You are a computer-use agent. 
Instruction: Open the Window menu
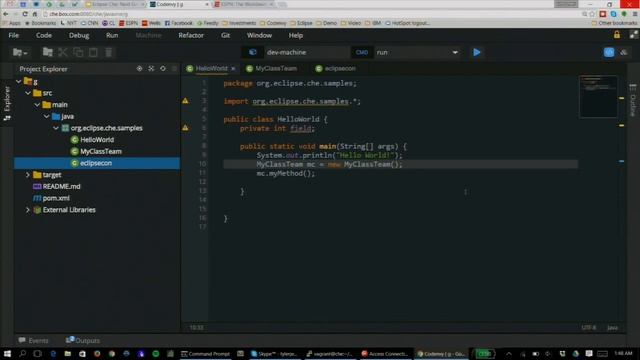coord(259,35)
